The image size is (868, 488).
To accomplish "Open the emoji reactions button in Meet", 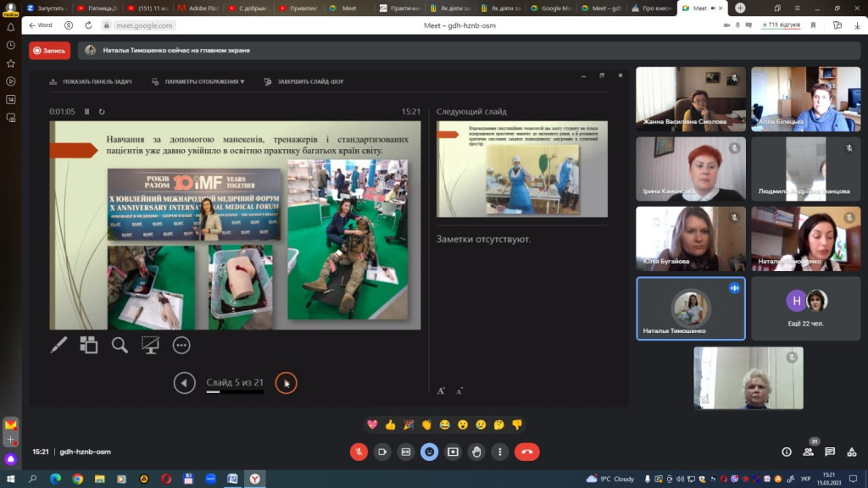I will pos(430,452).
